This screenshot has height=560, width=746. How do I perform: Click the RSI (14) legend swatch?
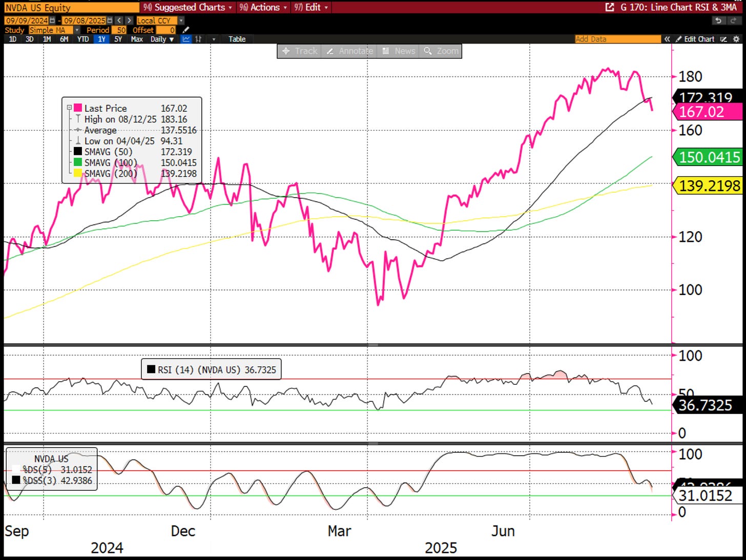coord(151,369)
